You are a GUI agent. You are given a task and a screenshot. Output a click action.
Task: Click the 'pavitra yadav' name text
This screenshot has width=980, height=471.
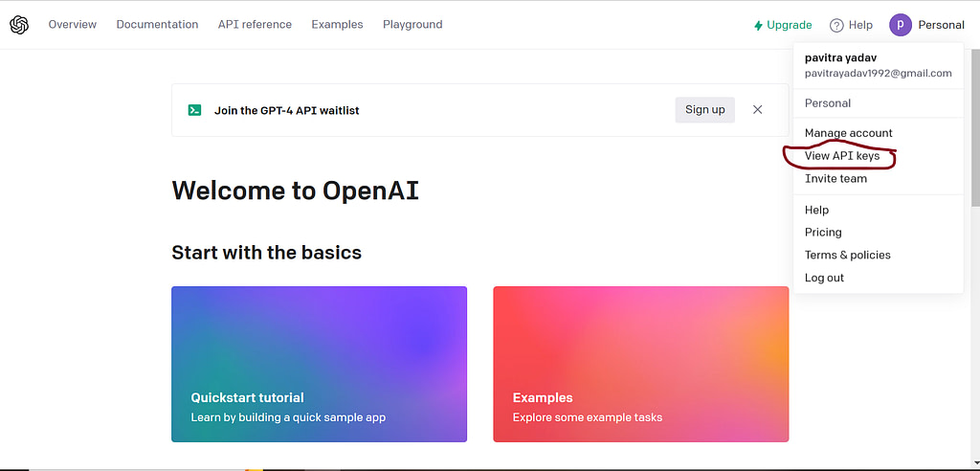pos(840,57)
